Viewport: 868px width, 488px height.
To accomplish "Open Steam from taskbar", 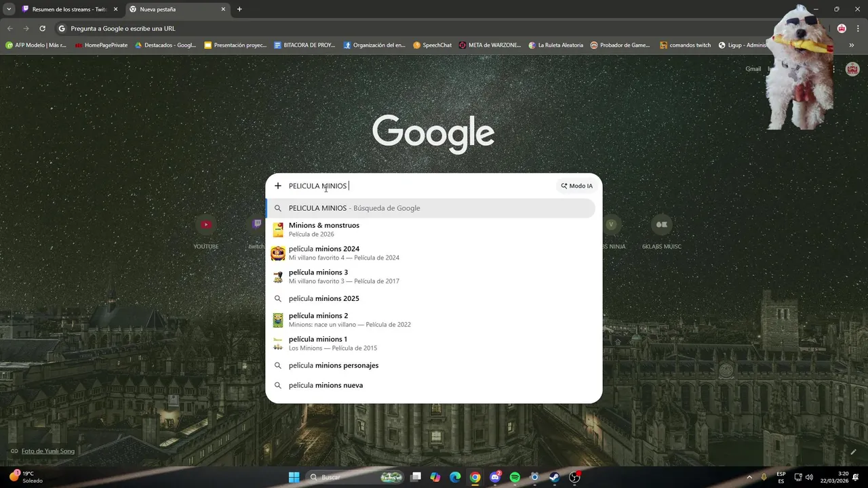I will pyautogui.click(x=555, y=477).
